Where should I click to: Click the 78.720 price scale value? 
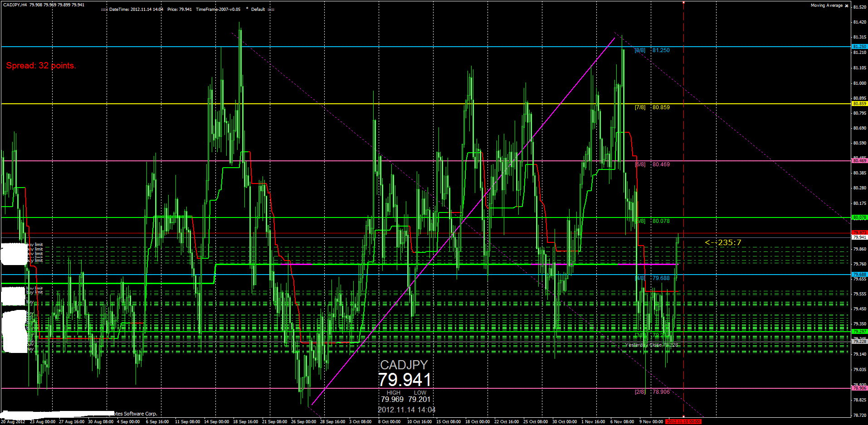[x=859, y=415]
